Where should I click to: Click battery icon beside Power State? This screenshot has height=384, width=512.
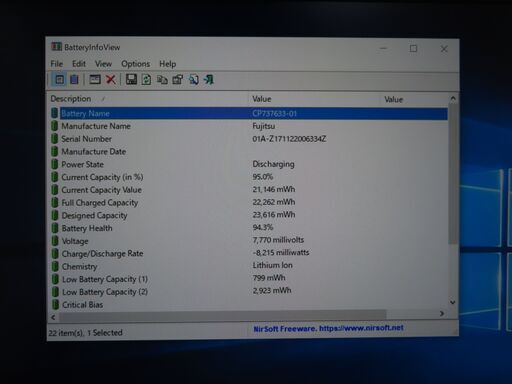[55, 164]
